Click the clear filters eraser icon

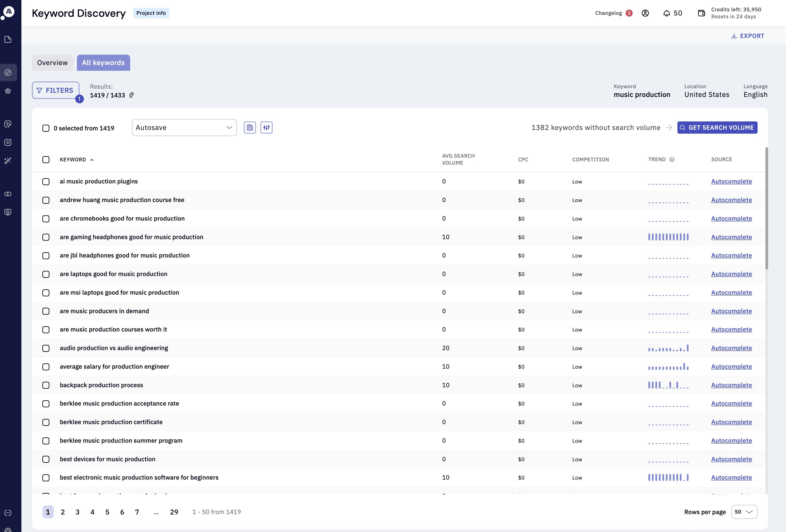point(132,95)
